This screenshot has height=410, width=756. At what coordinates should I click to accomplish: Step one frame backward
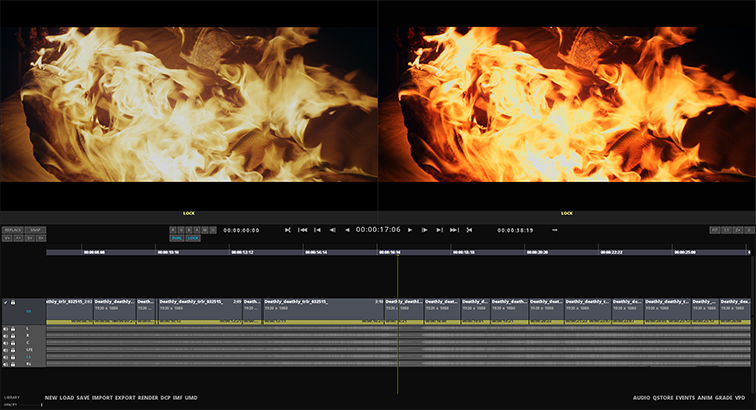point(333,230)
